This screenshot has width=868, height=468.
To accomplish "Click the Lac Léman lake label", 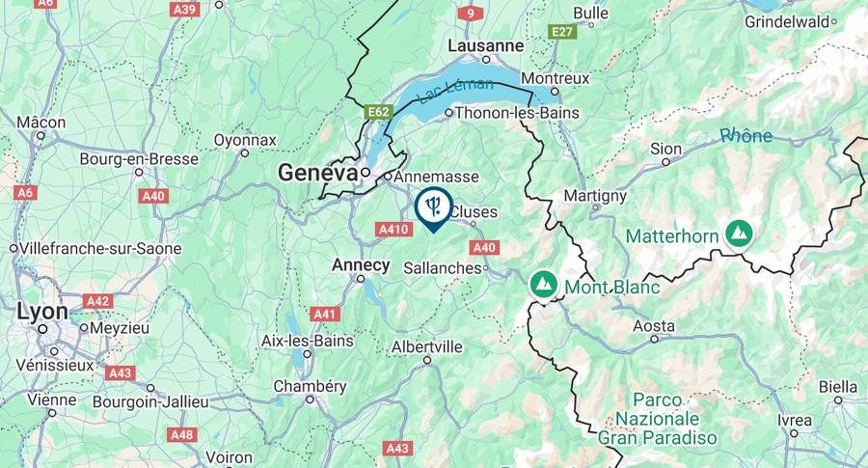I will [455, 91].
